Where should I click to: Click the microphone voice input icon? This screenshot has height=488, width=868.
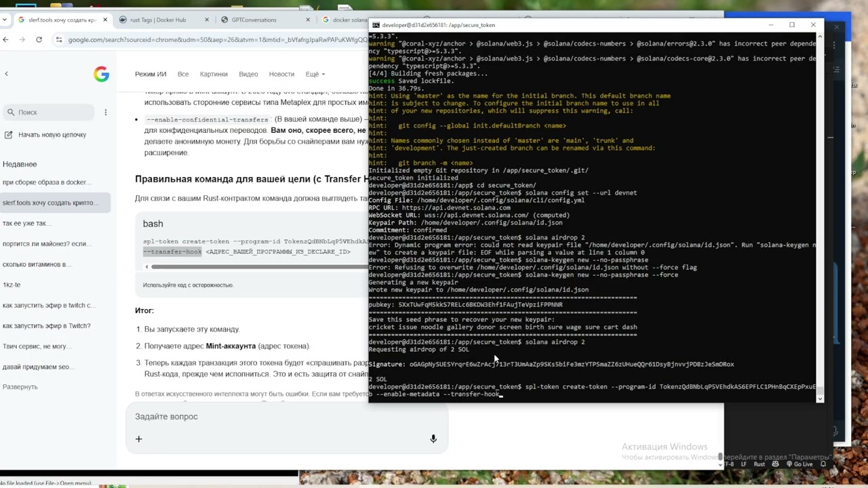pyautogui.click(x=433, y=439)
